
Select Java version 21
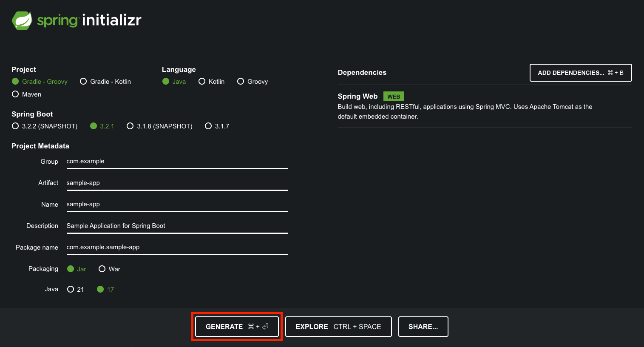[x=70, y=289]
